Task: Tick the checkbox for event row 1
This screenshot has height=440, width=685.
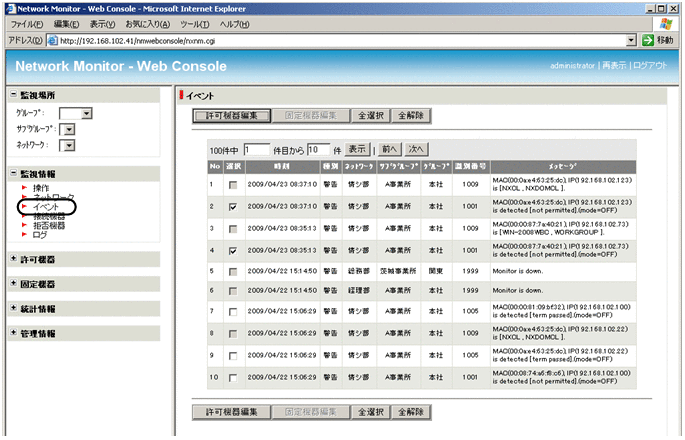Action: click(x=233, y=184)
